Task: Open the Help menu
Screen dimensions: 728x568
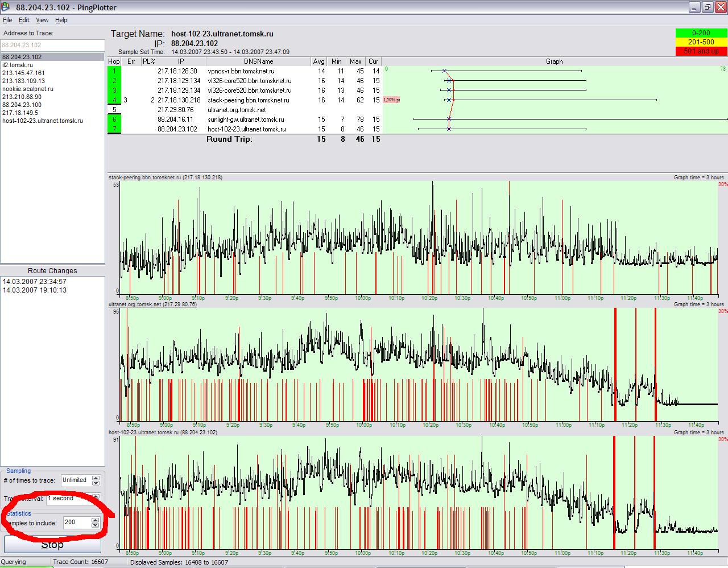Action: click(61, 20)
